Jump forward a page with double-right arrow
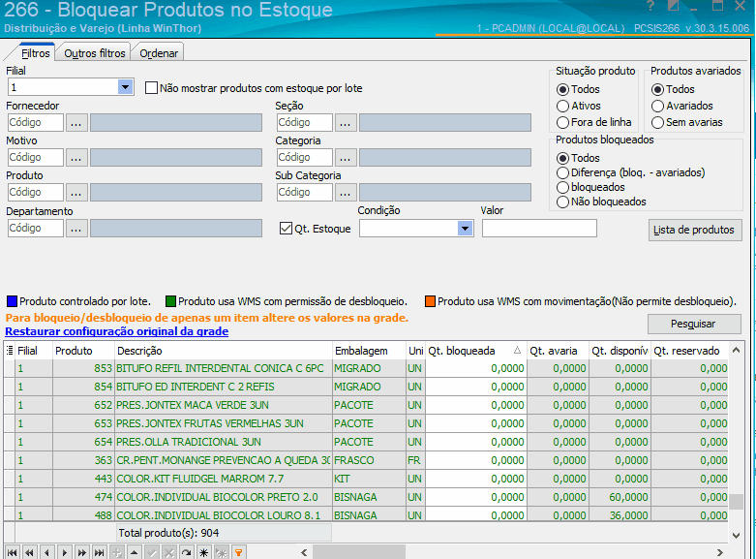756x559 pixels. [x=82, y=553]
